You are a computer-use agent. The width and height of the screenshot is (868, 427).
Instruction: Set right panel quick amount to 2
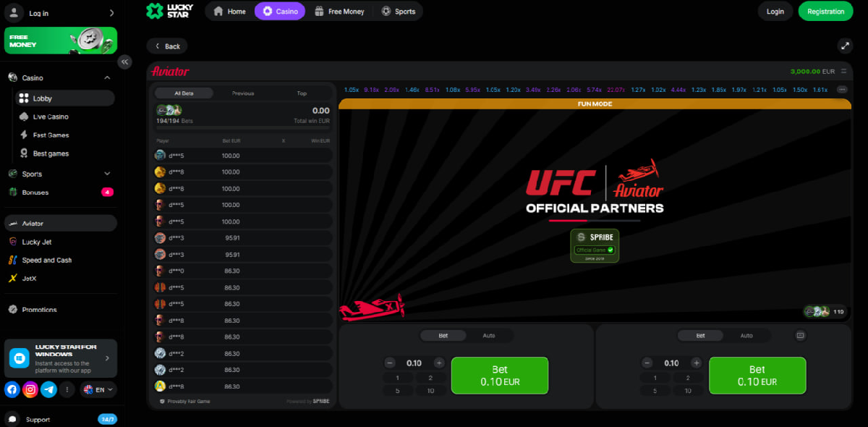coord(688,378)
